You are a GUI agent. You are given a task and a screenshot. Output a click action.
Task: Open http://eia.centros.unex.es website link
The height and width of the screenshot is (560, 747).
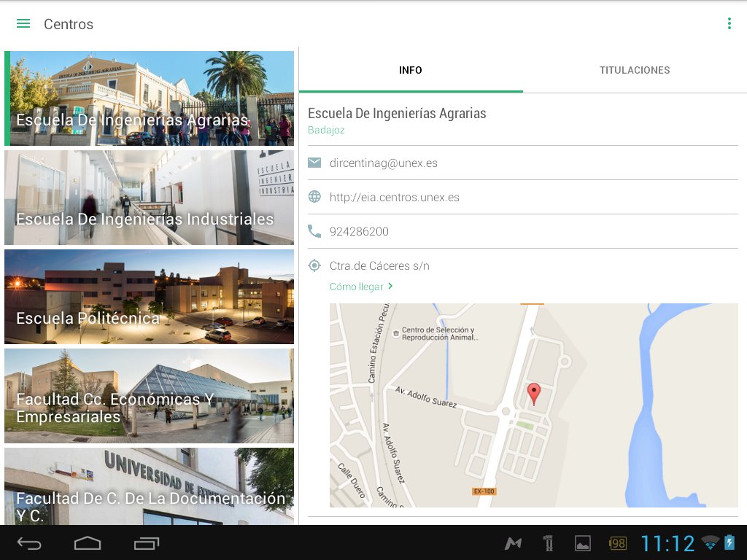(x=395, y=197)
